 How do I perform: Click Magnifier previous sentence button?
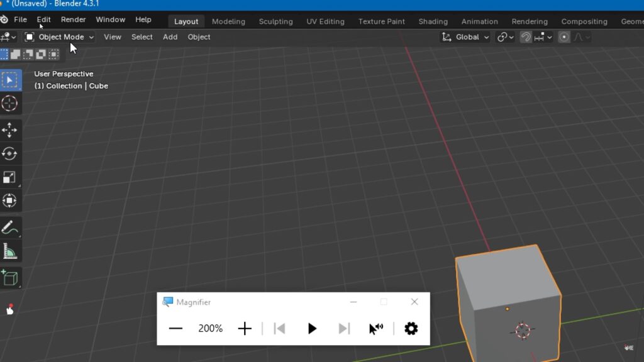279,328
